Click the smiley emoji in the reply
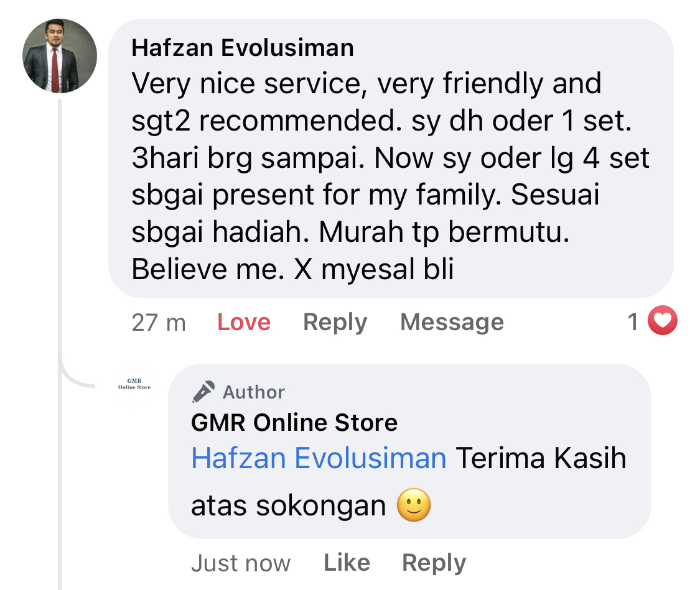This screenshot has height=590, width=700. [x=414, y=505]
